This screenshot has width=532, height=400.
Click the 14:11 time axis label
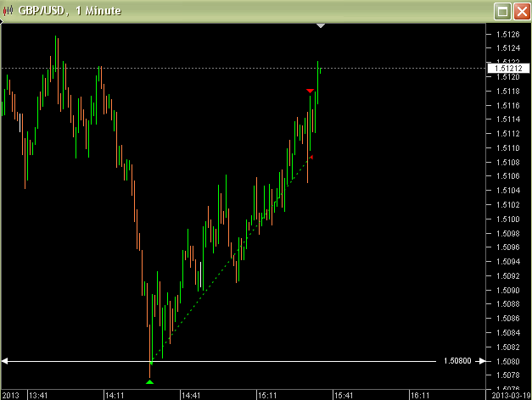tap(115, 395)
